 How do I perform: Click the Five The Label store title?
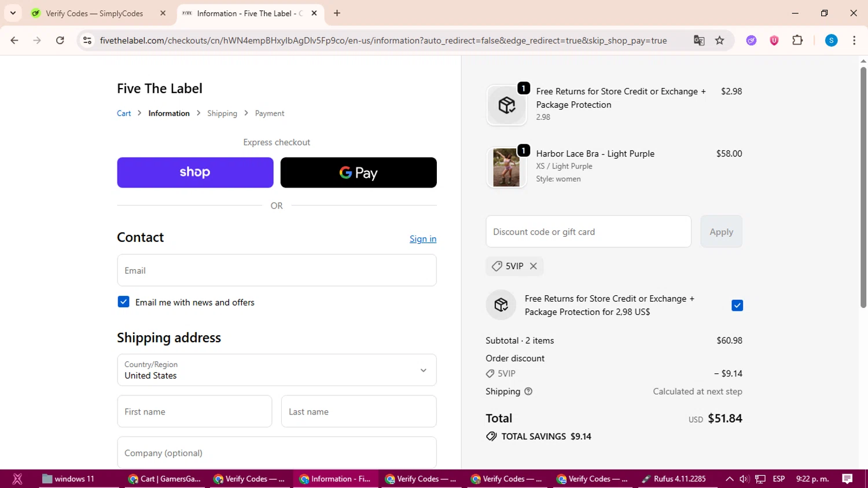pos(160,89)
